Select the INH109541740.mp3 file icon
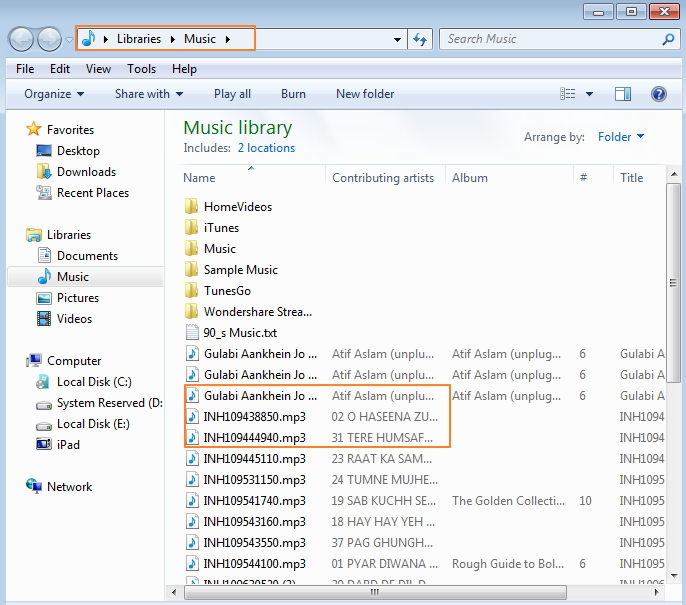The image size is (686, 605). click(192, 500)
